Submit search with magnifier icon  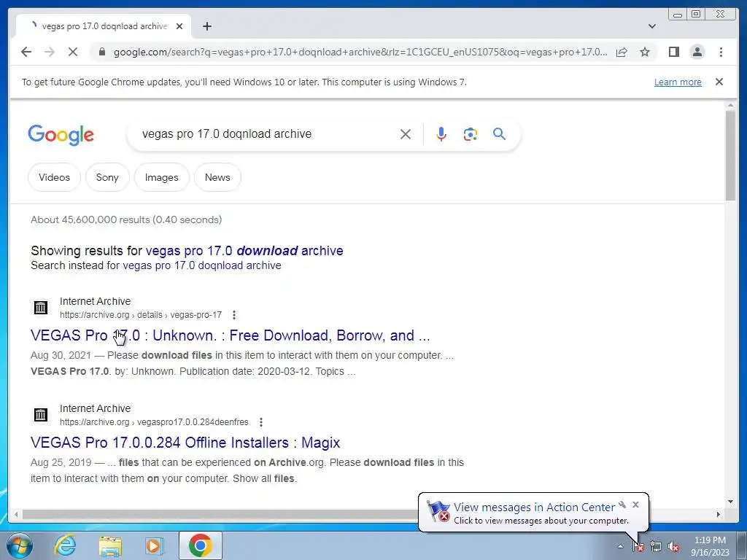tap(499, 134)
